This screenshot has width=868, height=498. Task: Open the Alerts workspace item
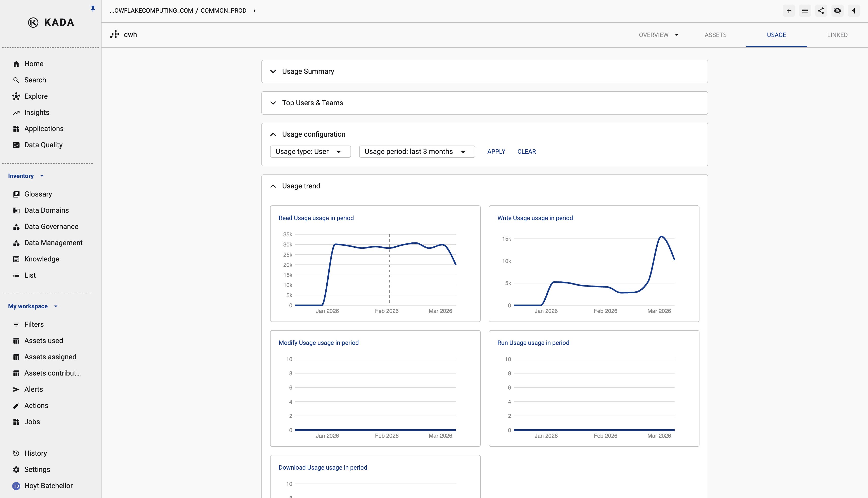34,389
